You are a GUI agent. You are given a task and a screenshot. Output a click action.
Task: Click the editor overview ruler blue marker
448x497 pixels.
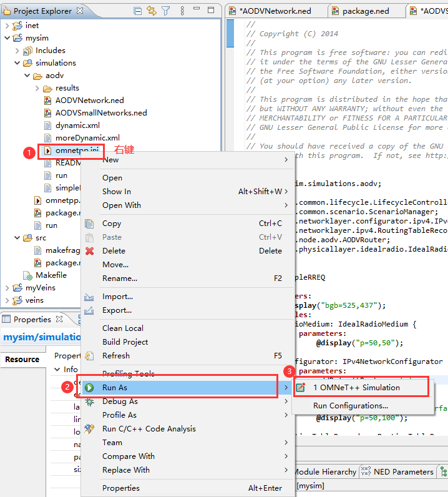[x=230, y=33]
